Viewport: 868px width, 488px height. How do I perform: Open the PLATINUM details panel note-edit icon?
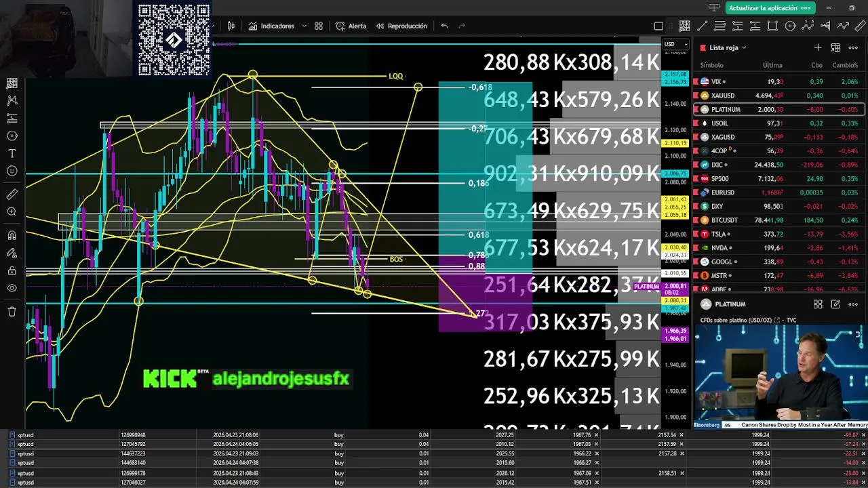point(835,304)
